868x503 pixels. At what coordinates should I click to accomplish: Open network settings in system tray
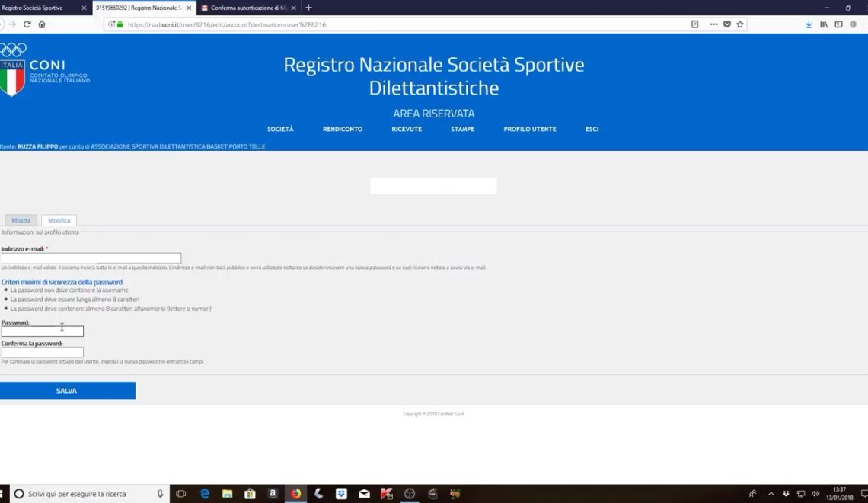[800, 494]
